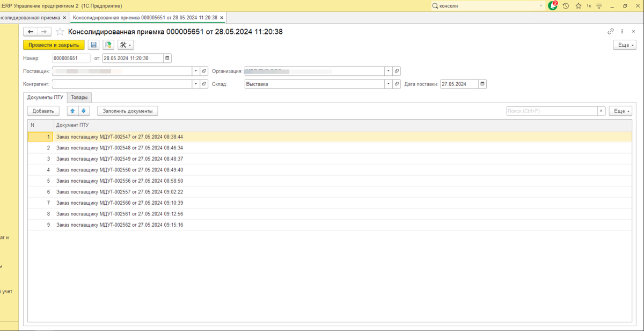Go back with the left arrow button
Viewport: 644px width, 331px height.
click(x=31, y=32)
